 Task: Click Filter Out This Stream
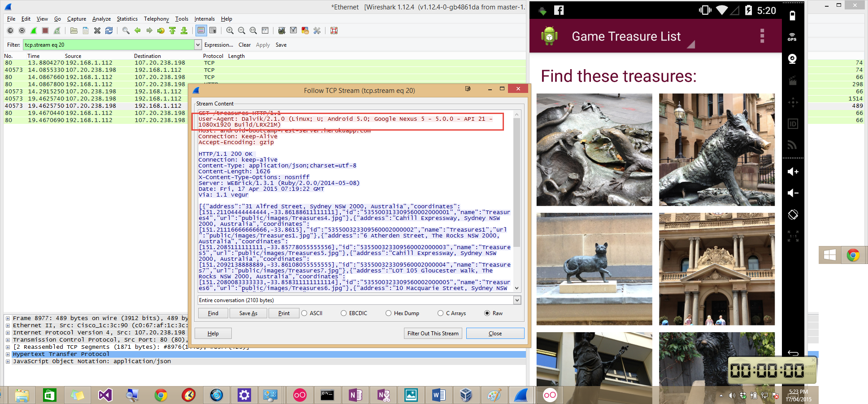433,334
